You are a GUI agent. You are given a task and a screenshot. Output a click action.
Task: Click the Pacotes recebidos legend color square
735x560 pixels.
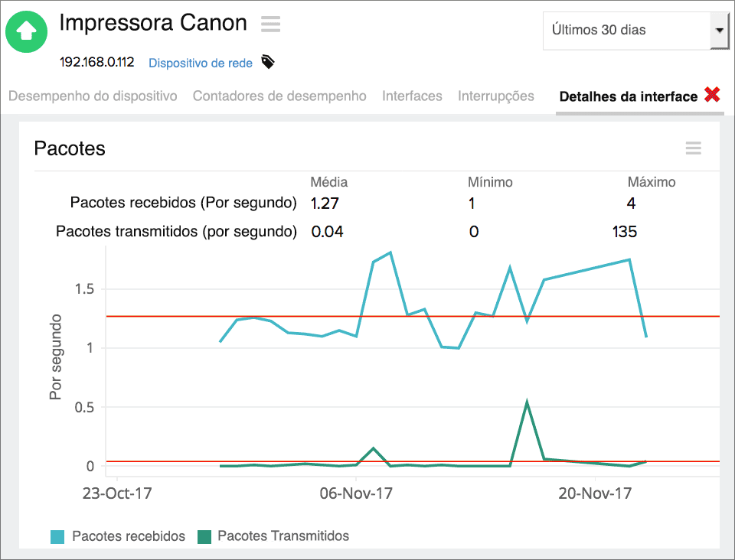click(x=58, y=536)
